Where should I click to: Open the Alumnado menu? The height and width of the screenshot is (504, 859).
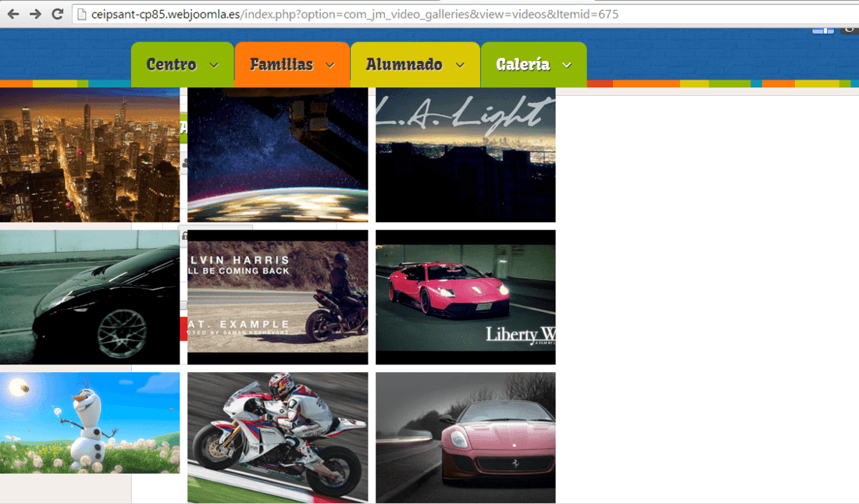[415, 65]
